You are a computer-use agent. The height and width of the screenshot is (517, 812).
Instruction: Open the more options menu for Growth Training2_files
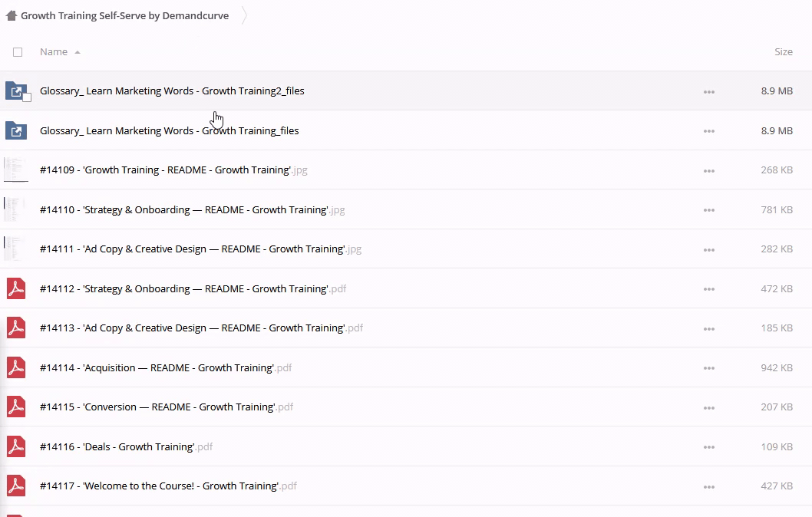(x=708, y=91)
